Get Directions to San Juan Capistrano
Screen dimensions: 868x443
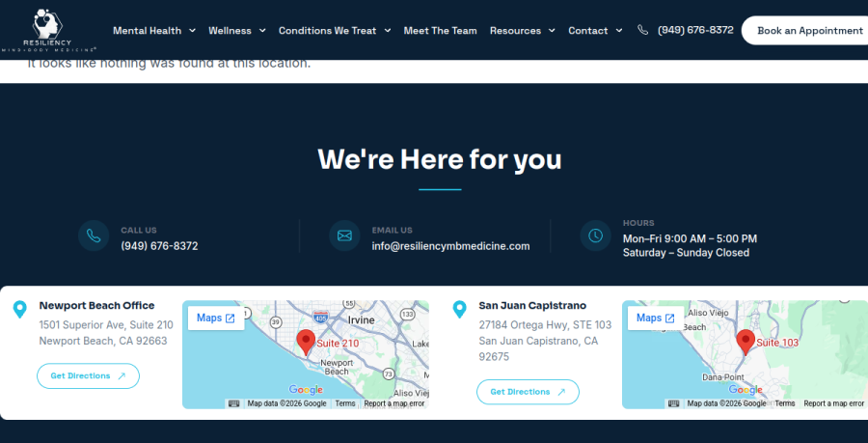tap(528, 392)
